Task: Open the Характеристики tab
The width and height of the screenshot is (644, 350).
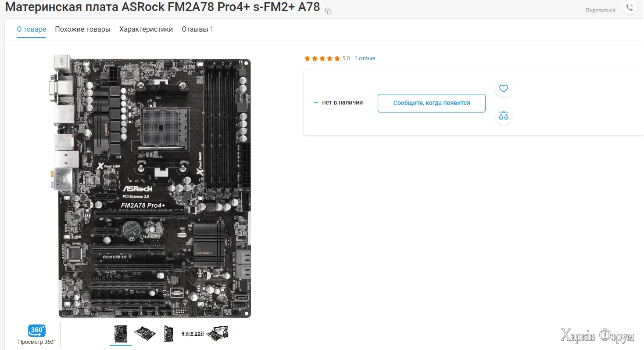Action: coord(146,29)
